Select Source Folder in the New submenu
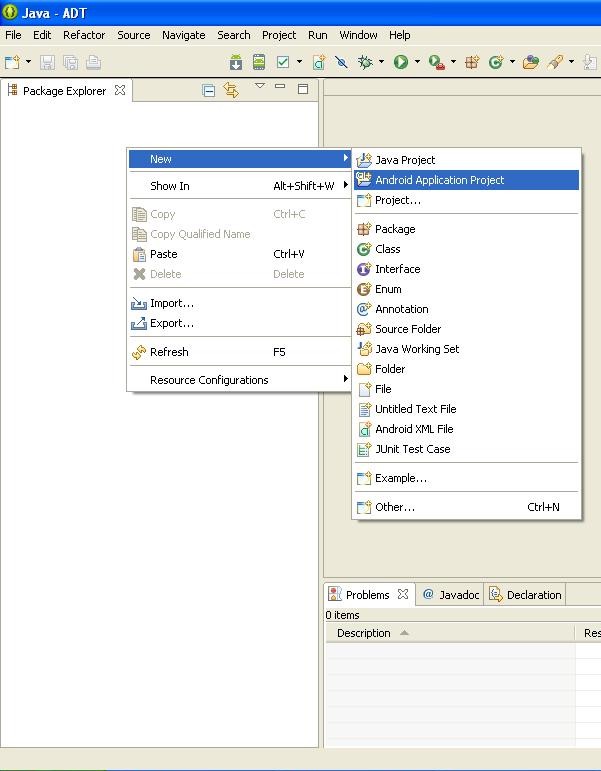The width and height of the screenshot is (601, 771). 466,329
